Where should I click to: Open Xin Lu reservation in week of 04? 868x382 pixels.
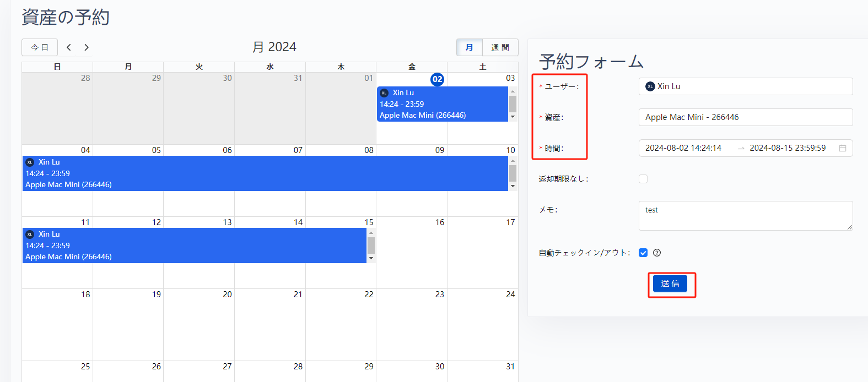pos(265,173)
